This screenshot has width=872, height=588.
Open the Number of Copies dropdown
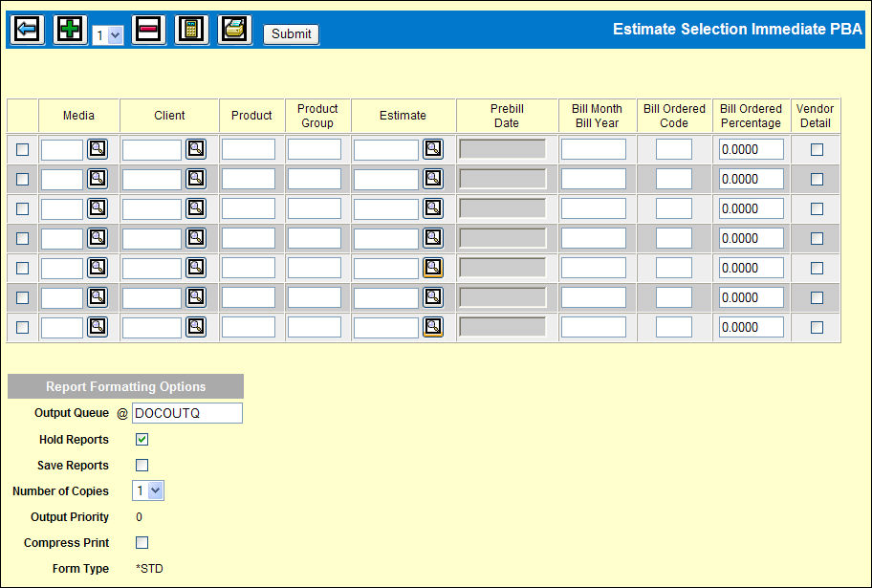click(148, 490)
